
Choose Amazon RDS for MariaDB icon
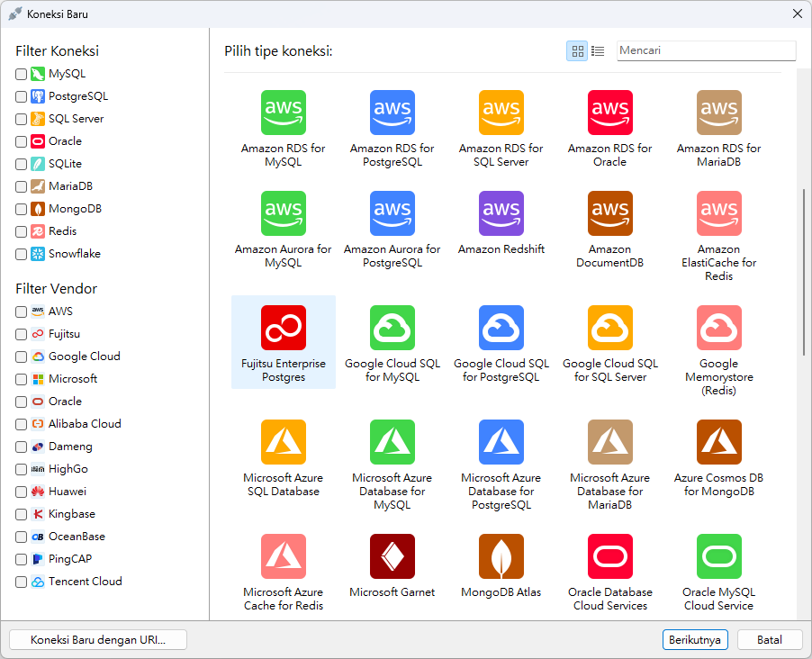point(718,113)
